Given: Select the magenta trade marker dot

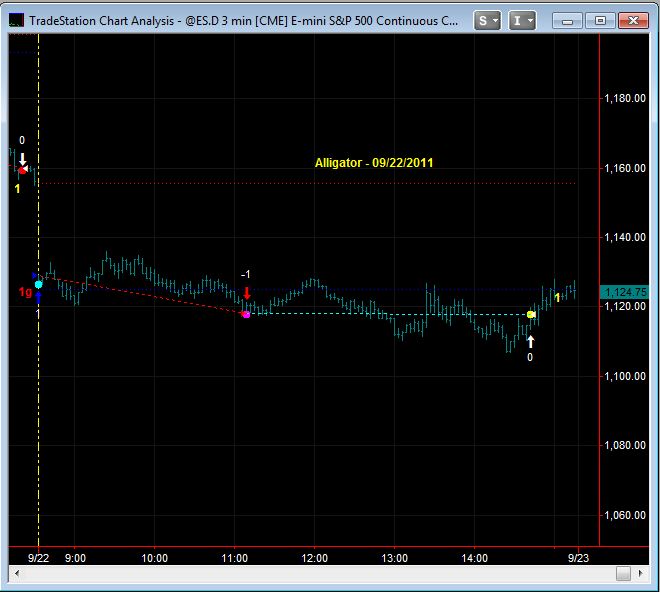Looking at the screenshot, I should 246,314.
